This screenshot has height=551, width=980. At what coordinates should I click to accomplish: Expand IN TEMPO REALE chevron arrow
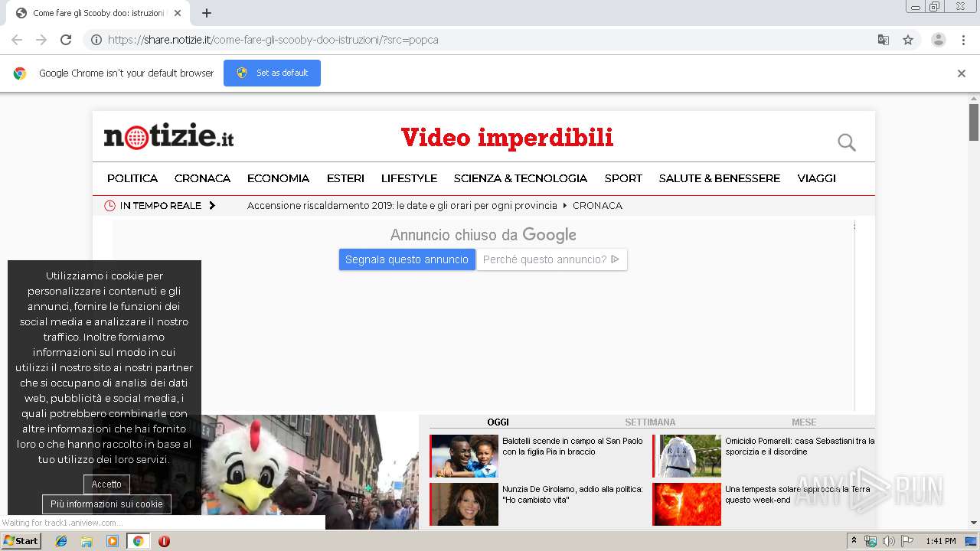(212, 206)
